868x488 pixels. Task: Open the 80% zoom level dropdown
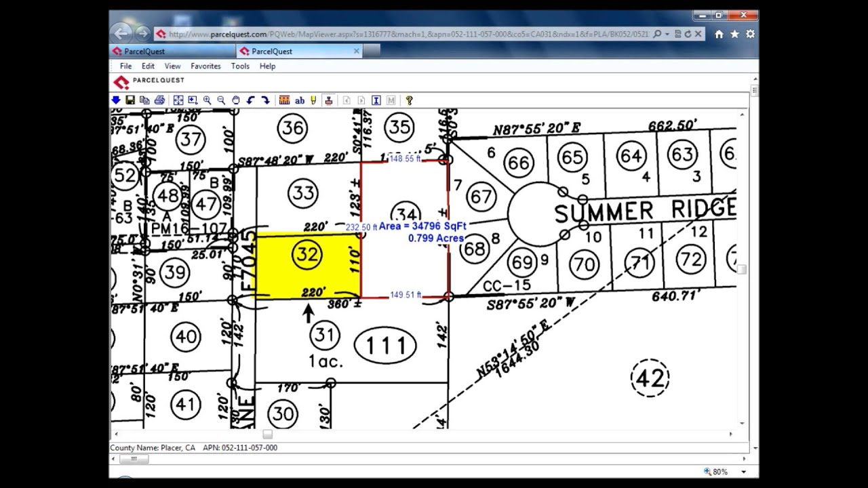[744, 472]
